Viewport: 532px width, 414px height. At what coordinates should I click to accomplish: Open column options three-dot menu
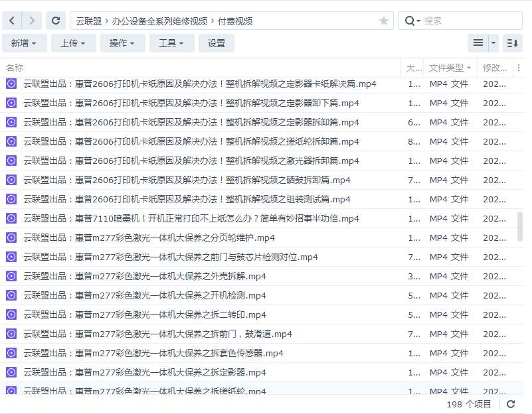tap(519, 68)
